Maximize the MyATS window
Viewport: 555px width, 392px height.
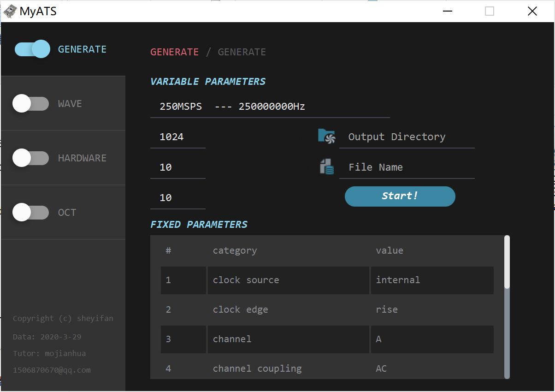tap(489, 11)
